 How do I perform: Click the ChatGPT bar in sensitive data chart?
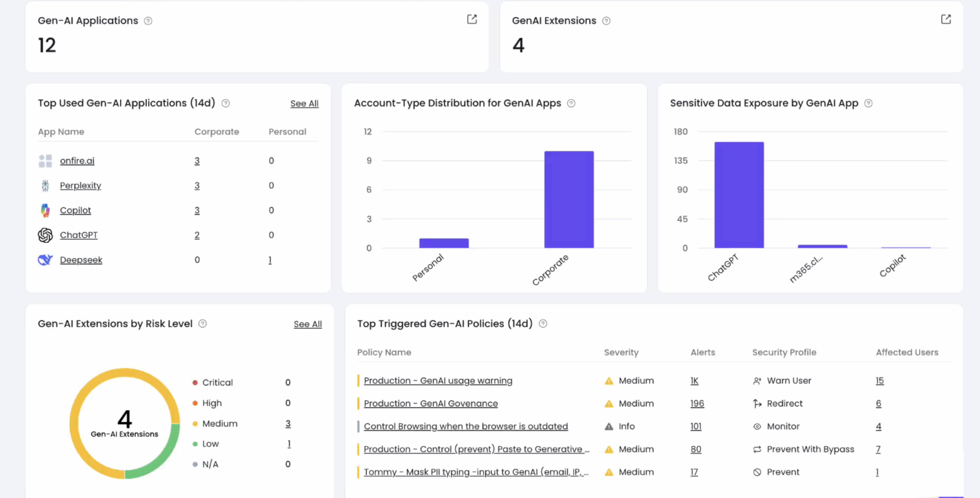click(739, 195)
